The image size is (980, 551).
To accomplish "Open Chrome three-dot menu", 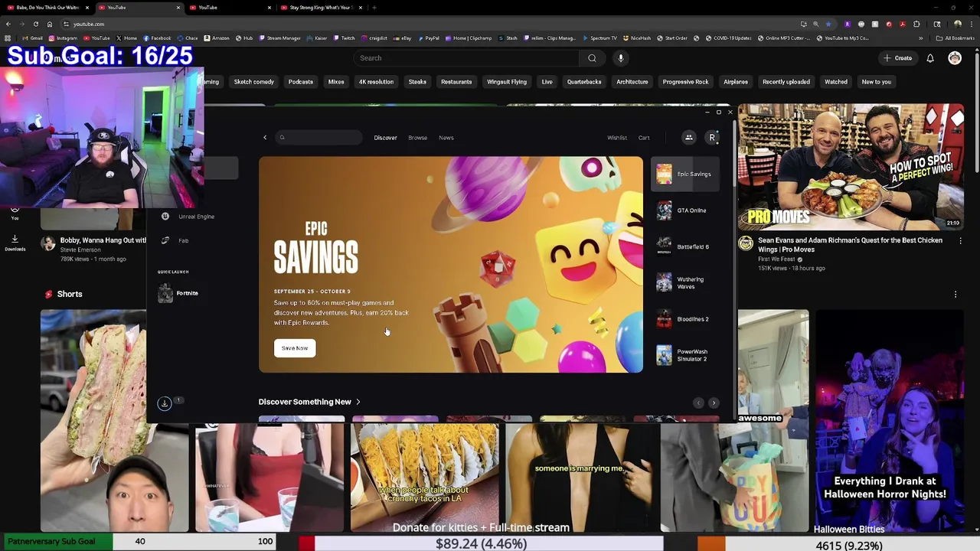I will tap(972, 24).
